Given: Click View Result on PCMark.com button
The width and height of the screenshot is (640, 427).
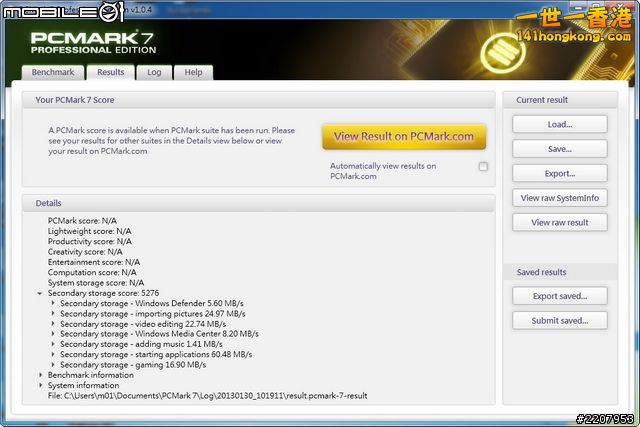Looking at the screenshot, I should point(404,136).
